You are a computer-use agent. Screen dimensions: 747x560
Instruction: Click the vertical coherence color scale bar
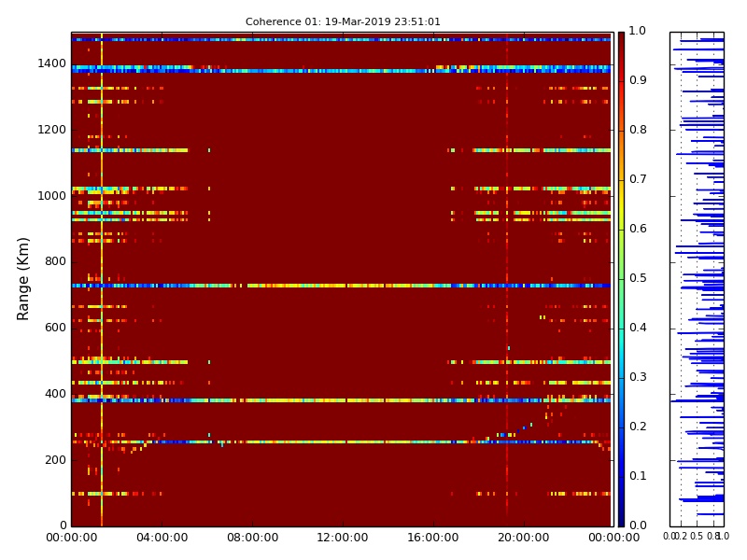point(621,279)
